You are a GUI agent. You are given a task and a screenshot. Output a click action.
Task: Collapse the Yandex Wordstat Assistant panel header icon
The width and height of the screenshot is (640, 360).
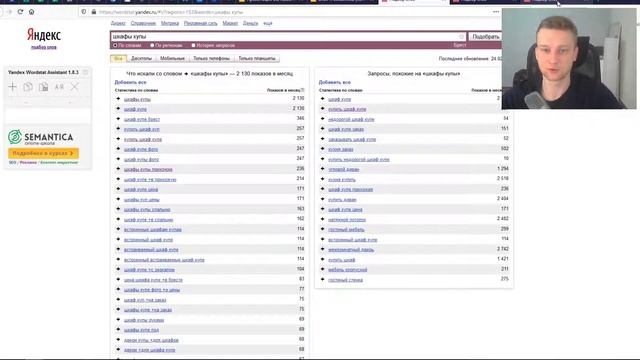[85, 72]
